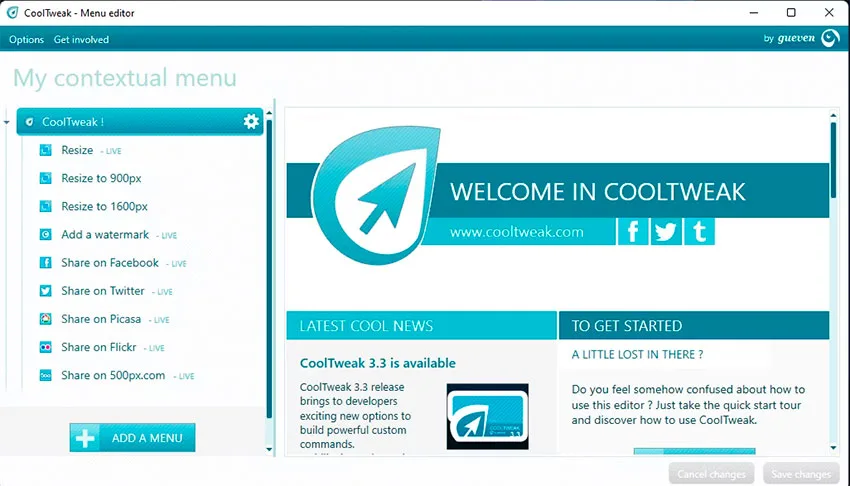Click the A Little Lost In There ? text
Image resolution: width=850 pixels, height=486 pixels.
[x=638, y=354]
